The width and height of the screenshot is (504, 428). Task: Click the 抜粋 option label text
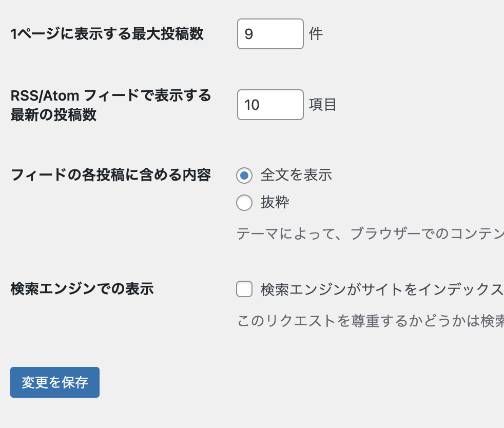click(x=275, y=202)
